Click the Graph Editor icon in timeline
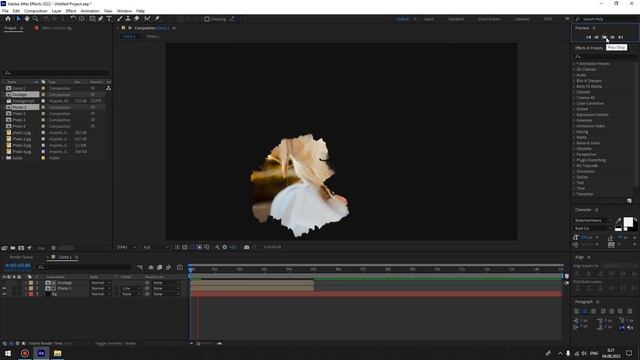The image size is (640, 360). 180,267
